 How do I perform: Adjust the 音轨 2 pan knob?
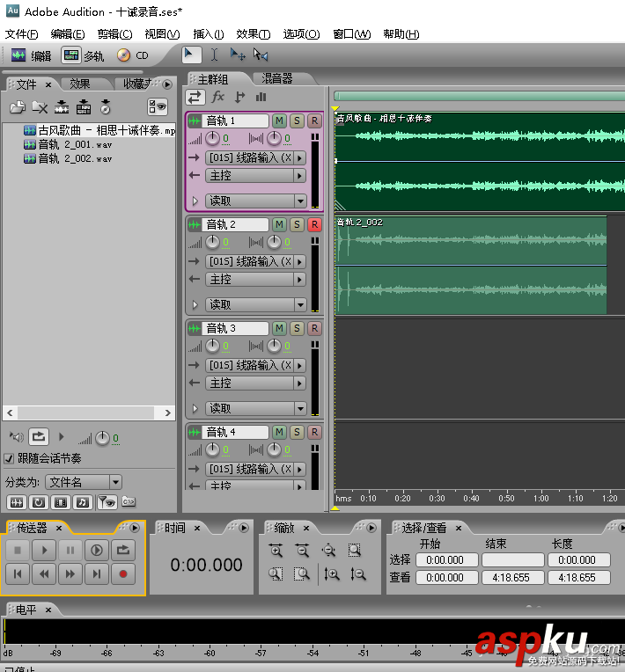(x=274, y=242)
